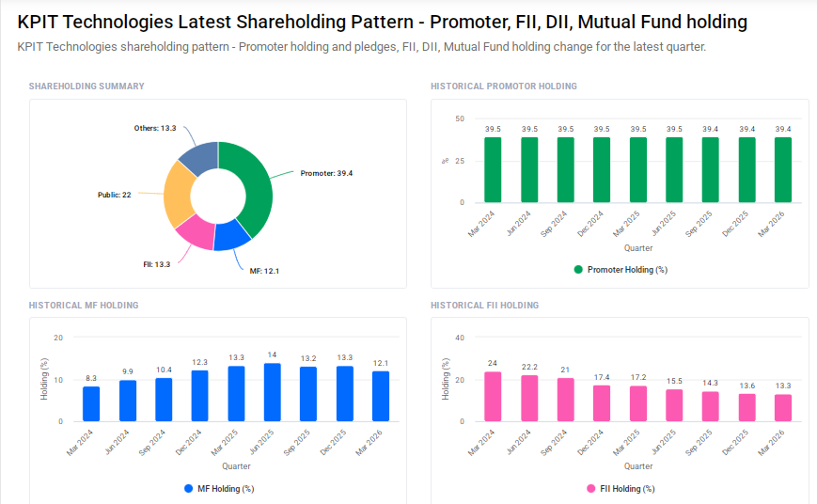Click the Sep 2025 promoter holding bar
Image resolution: width=817 pixels, height=504 pixels.
coord(710,170)
